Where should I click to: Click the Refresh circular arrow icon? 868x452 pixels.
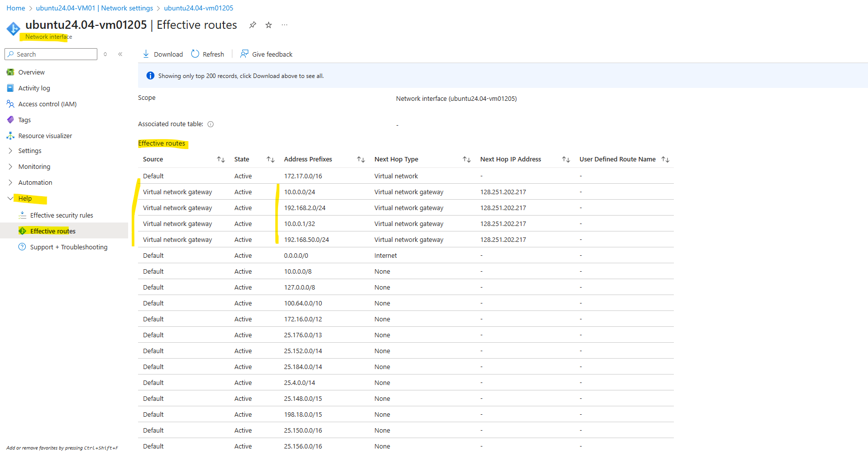point(195,54)
